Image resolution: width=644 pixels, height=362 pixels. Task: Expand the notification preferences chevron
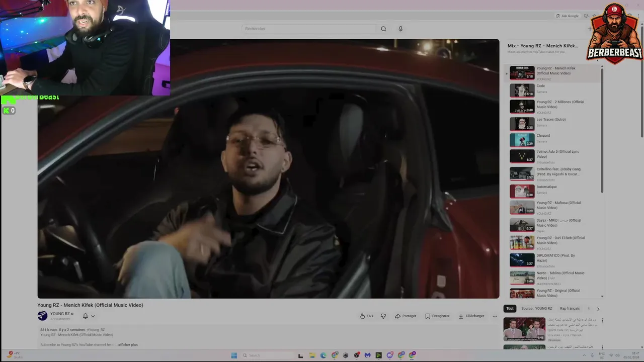click(93, 316)
